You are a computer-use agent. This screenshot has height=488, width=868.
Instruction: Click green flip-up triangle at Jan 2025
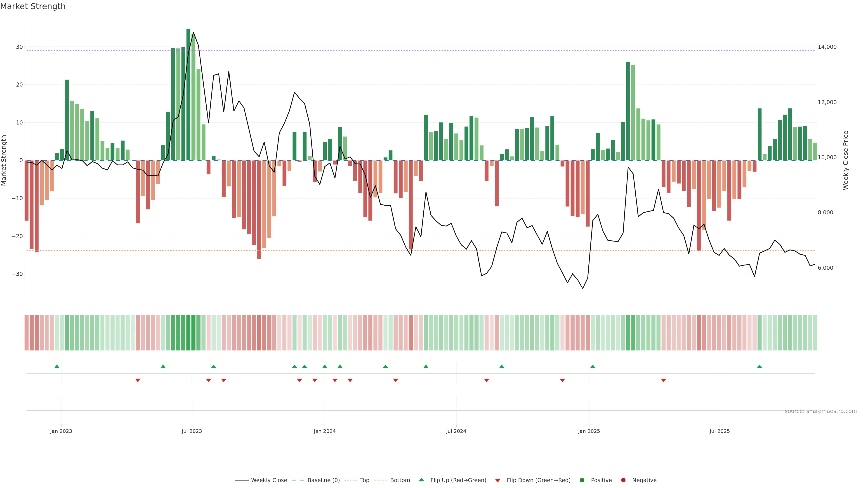pos(593,366)
